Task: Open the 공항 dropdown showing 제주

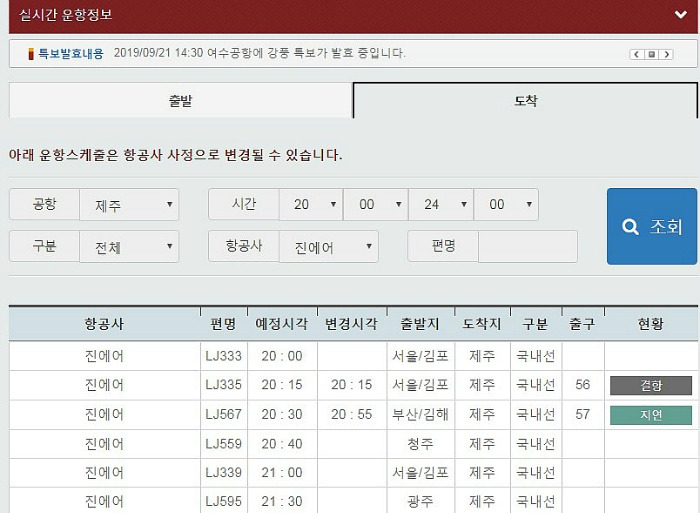Action: [129, 204]
